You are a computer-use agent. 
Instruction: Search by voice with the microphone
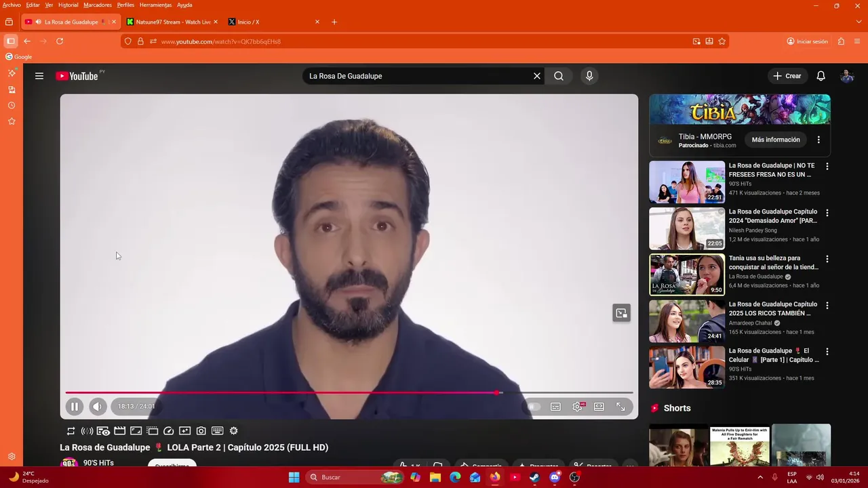[589, 76]
